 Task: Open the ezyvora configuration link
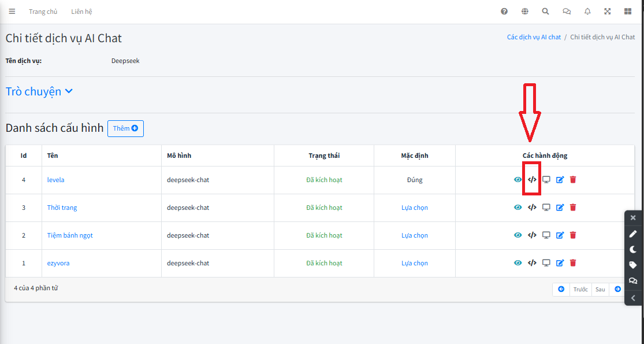58,263
